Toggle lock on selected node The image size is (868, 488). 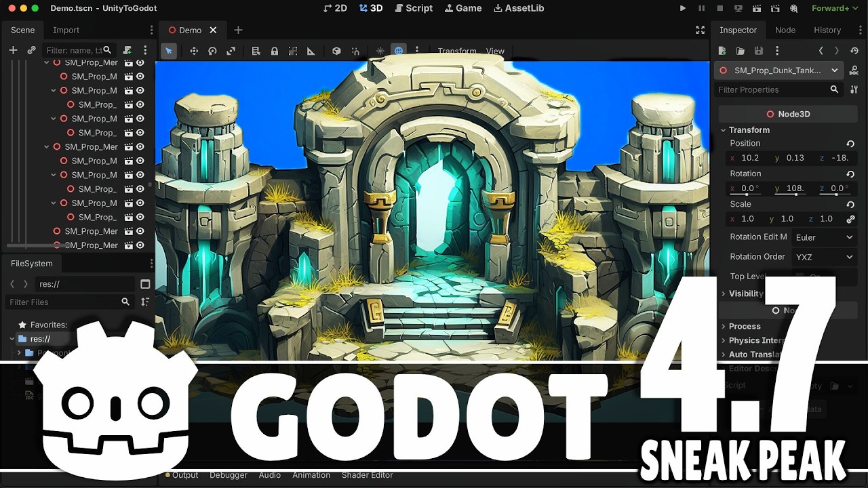pos(274,51)
